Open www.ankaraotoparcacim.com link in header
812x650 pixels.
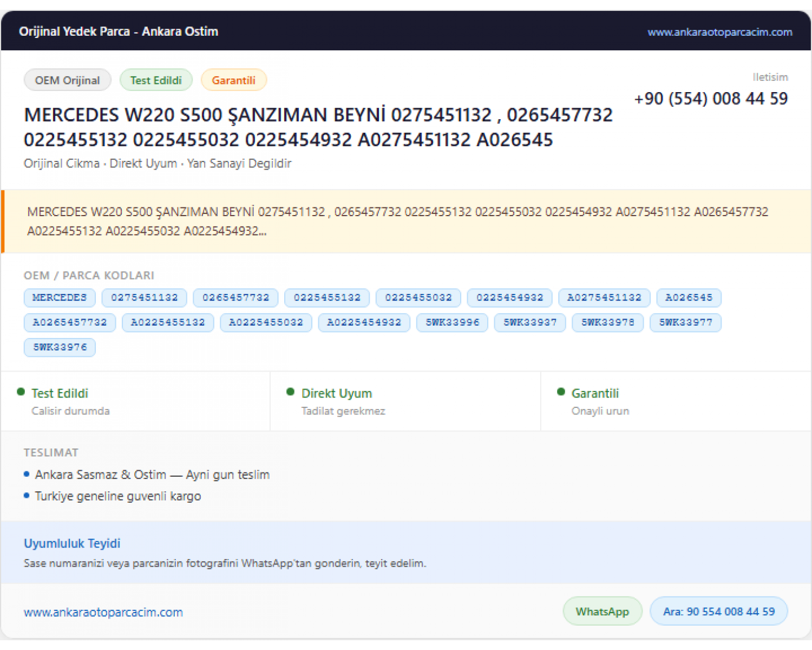(x=719, y=32)
